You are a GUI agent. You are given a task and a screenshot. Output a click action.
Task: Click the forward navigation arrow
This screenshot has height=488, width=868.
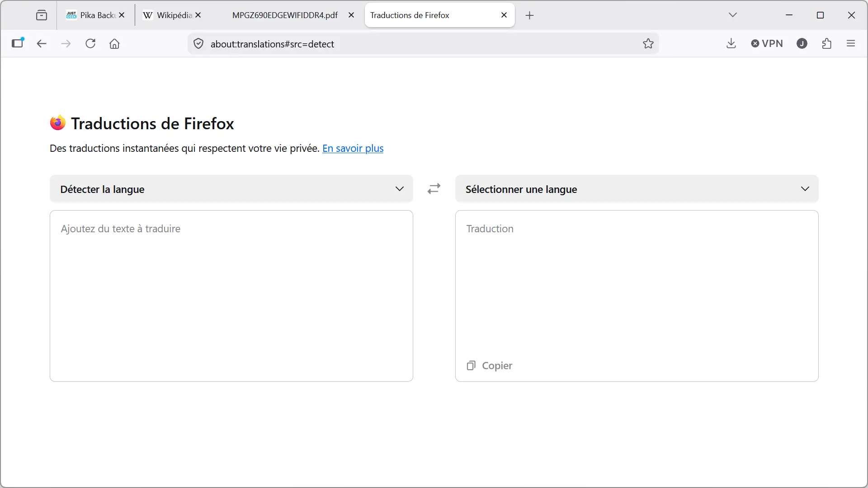pos(66,43)
